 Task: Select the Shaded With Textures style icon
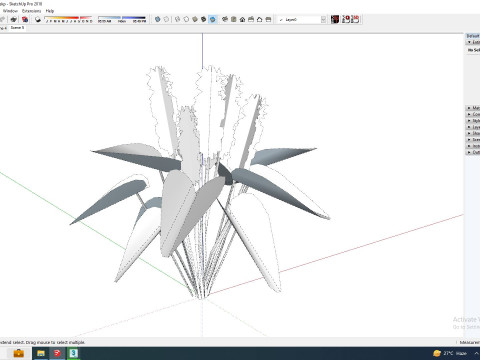tap(204, 19)
